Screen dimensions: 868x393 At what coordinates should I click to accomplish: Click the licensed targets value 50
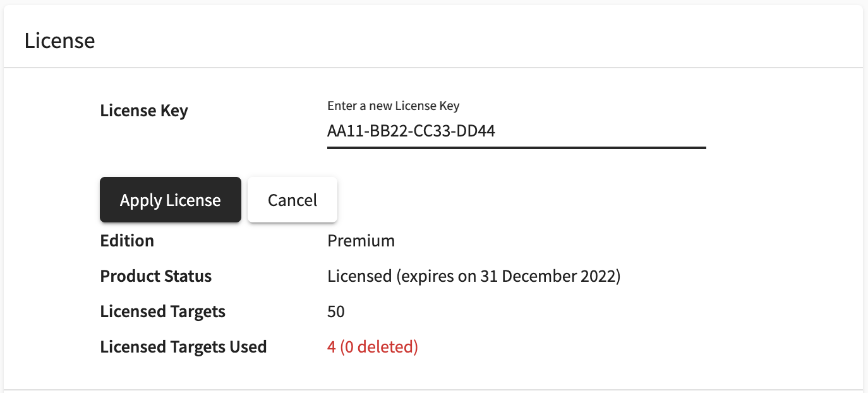click(336, 311)
